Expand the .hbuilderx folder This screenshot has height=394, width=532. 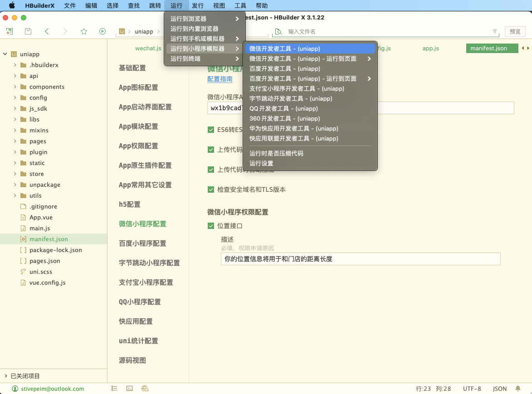click(x=15, y=65)
